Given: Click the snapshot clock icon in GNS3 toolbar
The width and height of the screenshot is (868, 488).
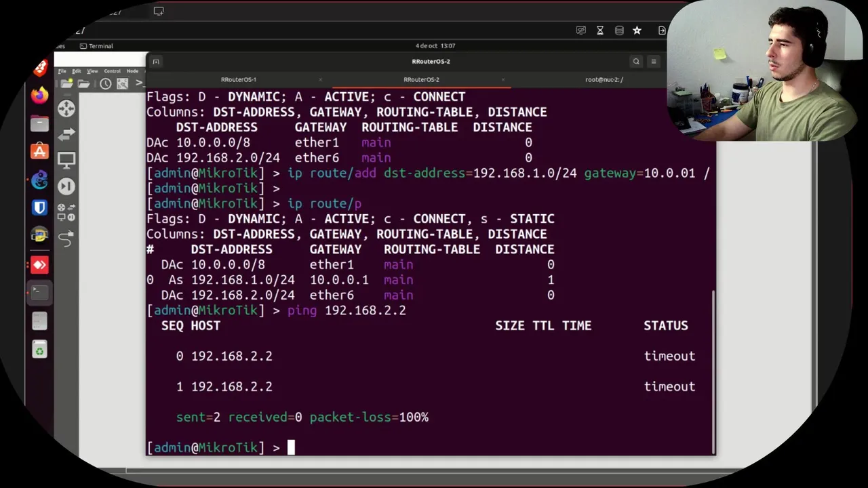Looking at the screenshot, I should [x=106, y=84].
